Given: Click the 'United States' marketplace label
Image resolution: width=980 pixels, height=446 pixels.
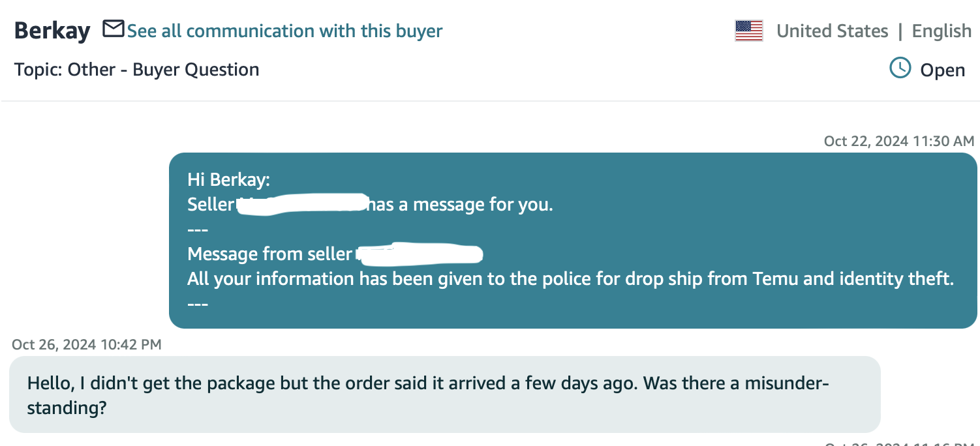Looking at the screenshot, I should pyautogui.click(x=832, y=31).
